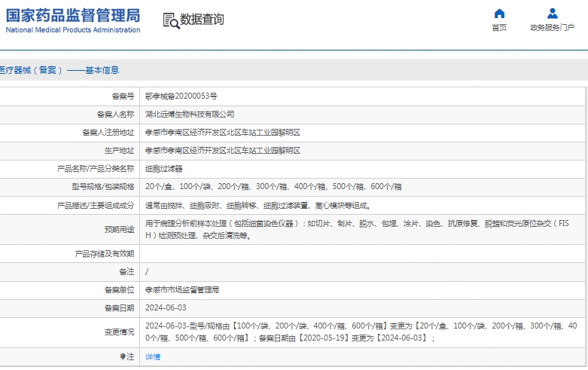
Task: Click the 首页 text link
Action: coord(499,28)
